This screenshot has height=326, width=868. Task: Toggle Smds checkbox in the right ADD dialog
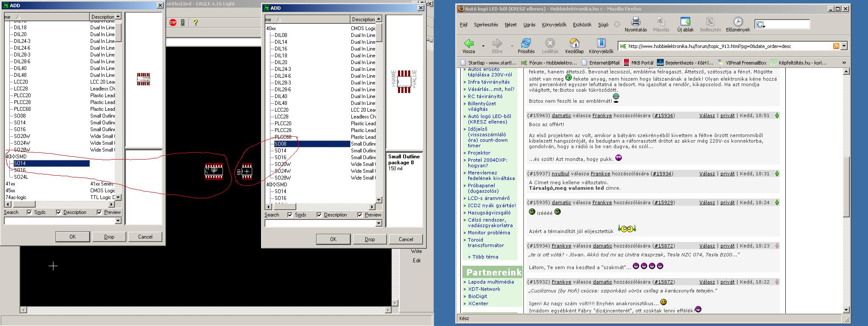290,215
